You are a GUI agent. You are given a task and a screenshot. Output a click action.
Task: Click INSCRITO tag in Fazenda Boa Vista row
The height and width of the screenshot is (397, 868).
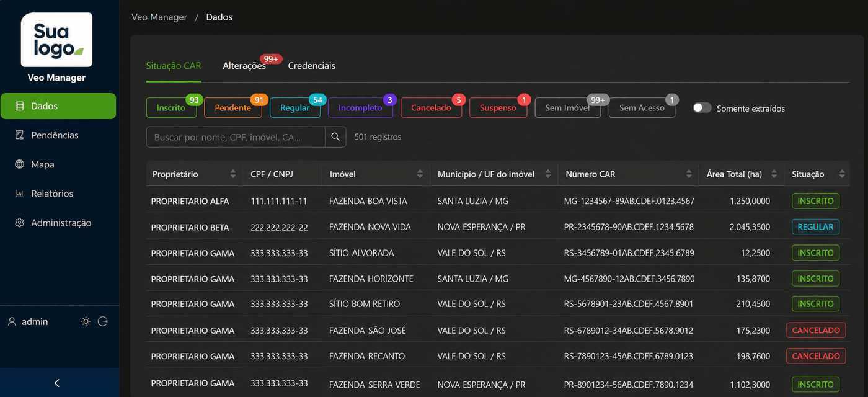click(815, 201)
